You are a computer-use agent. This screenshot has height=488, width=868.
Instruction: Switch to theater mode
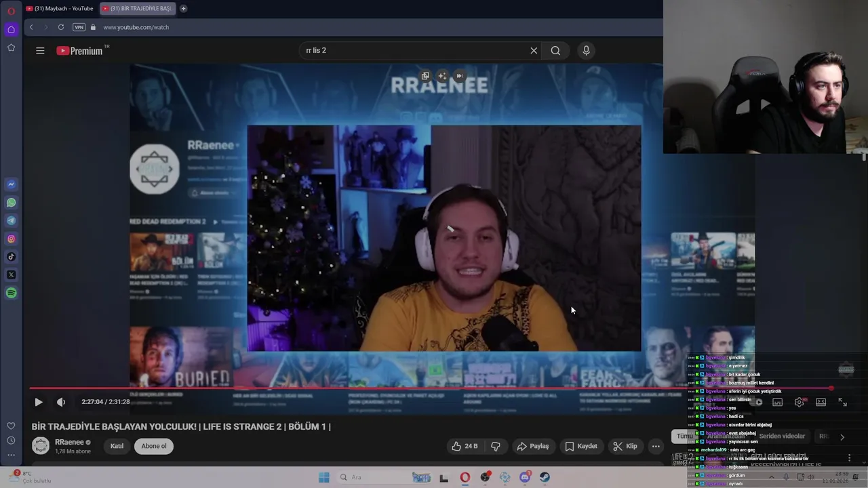(821, 402)
